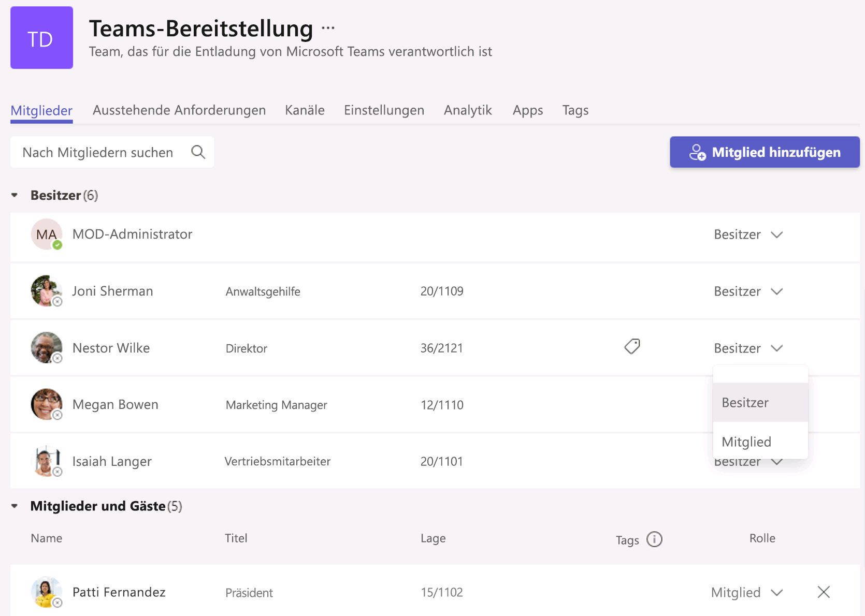Click the title Direktor
The width and height of the screenshot is (865, 616).
pyautogui.click(x=246, y=348)
